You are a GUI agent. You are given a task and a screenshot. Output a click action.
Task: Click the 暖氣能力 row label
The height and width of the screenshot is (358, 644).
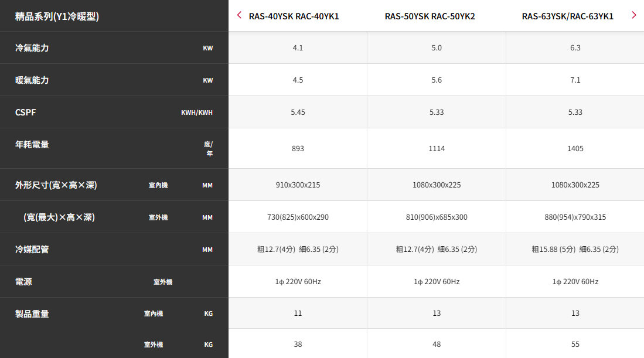coord(32,80)
